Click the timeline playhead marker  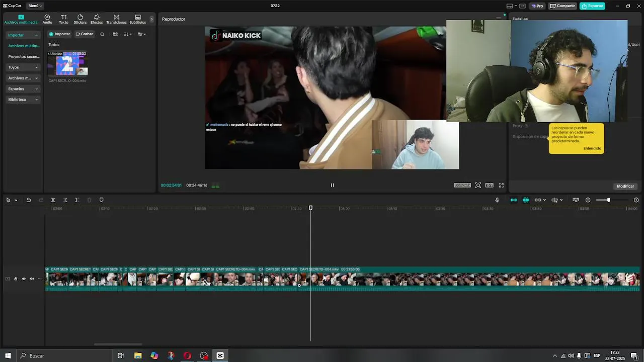coord(310,208)
